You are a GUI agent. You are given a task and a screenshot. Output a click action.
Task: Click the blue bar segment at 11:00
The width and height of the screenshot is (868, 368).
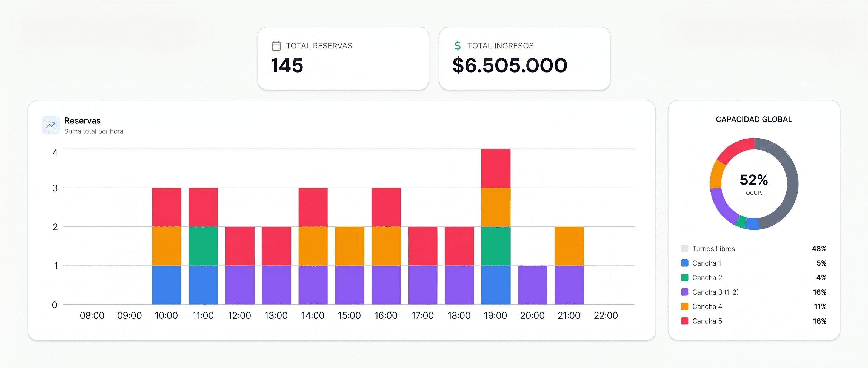pos(203,285)
